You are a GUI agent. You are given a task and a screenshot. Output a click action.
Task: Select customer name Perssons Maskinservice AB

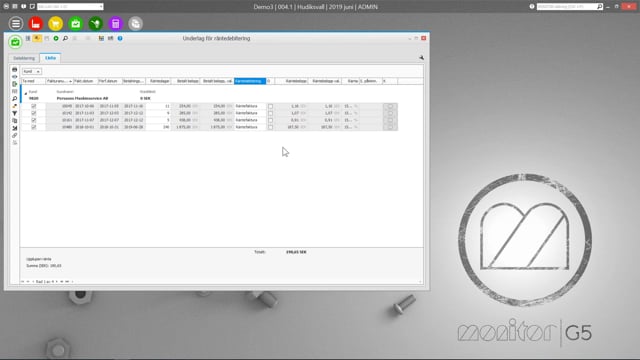pos(82,98)
